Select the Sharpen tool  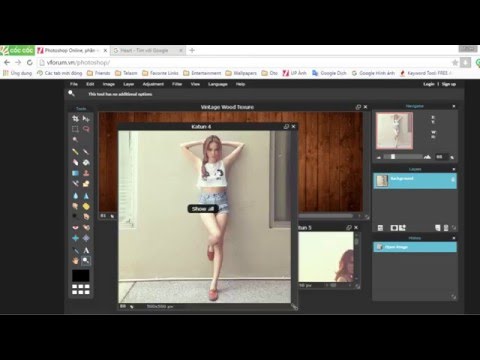tap(86, 196)
